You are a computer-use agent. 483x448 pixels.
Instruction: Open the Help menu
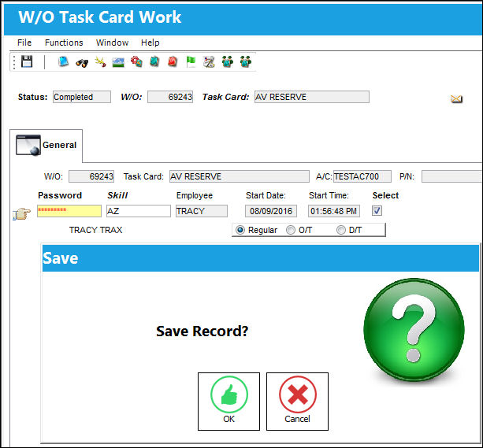coord(150,43)
